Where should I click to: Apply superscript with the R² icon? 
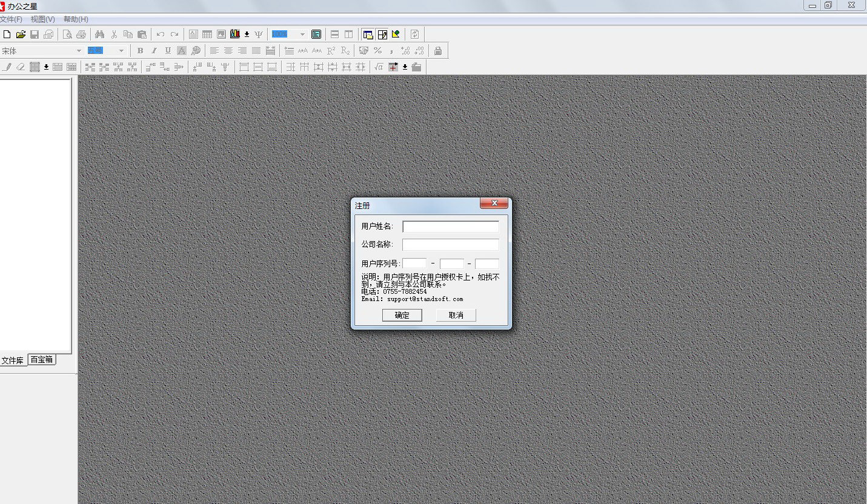(331, 50)
